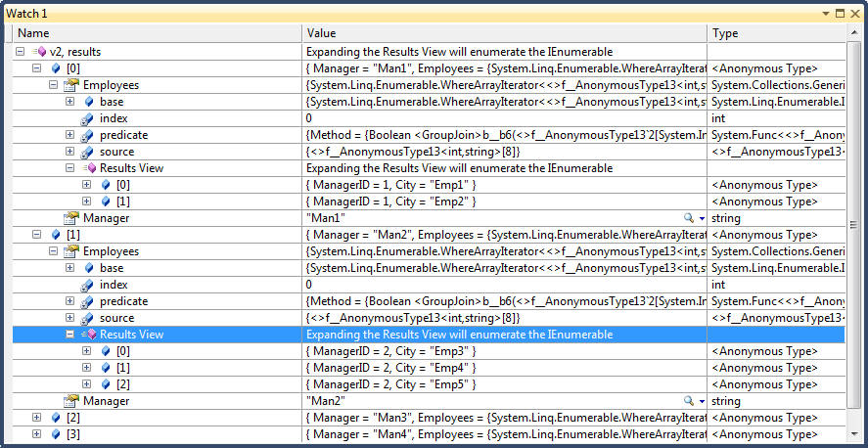Expand the [2] item containing "Man3"
Screen dimensions: 868x448
pyautogui.click(x=37, y=418)
